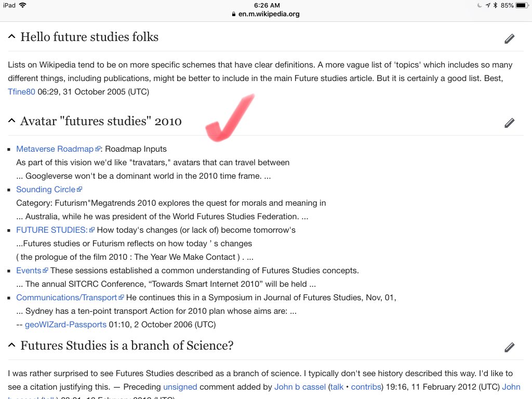
Task: Edit the 'Hello future studies folks' section
Action: [x=509, y=38]
